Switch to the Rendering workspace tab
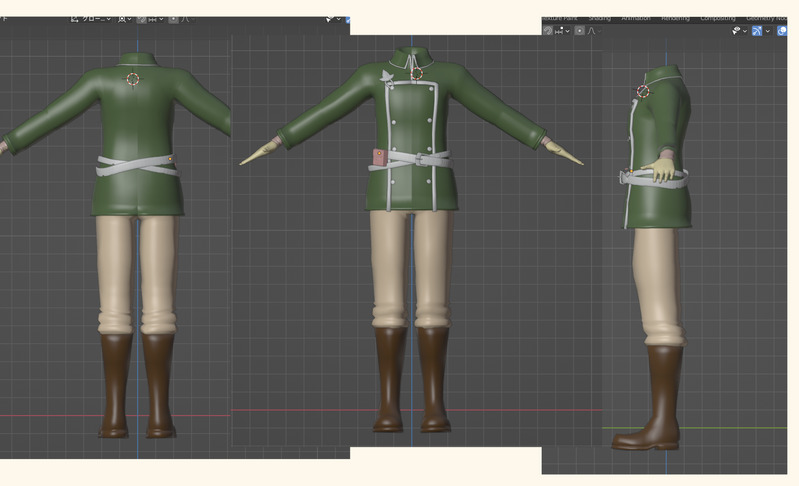The image size is (799, 486). [x=676, y=19]
